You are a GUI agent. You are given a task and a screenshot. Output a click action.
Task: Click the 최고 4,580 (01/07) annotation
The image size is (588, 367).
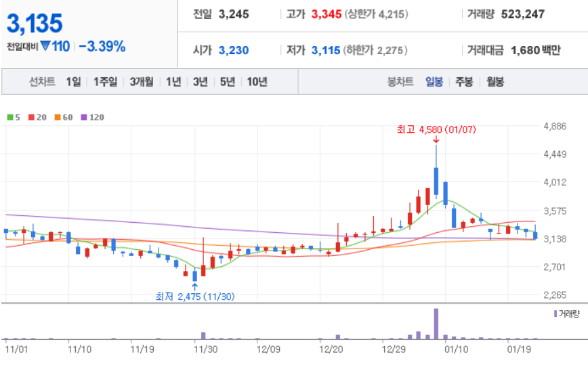[436, 130]
